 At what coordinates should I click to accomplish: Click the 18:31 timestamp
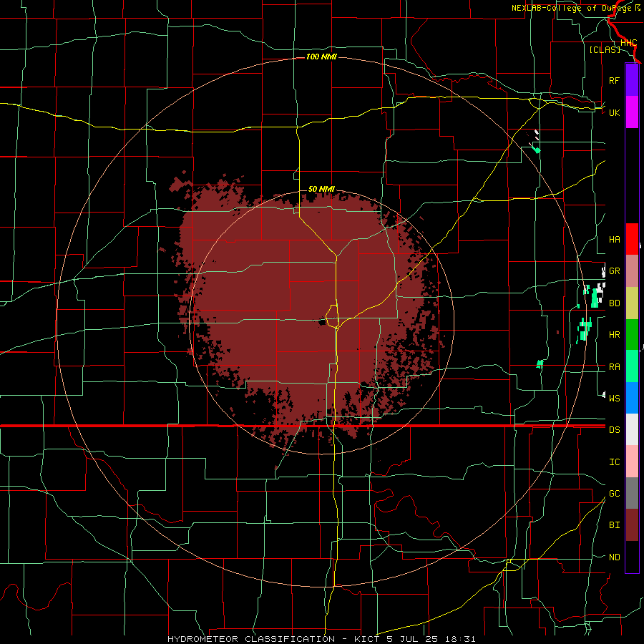tap(462, 639)
